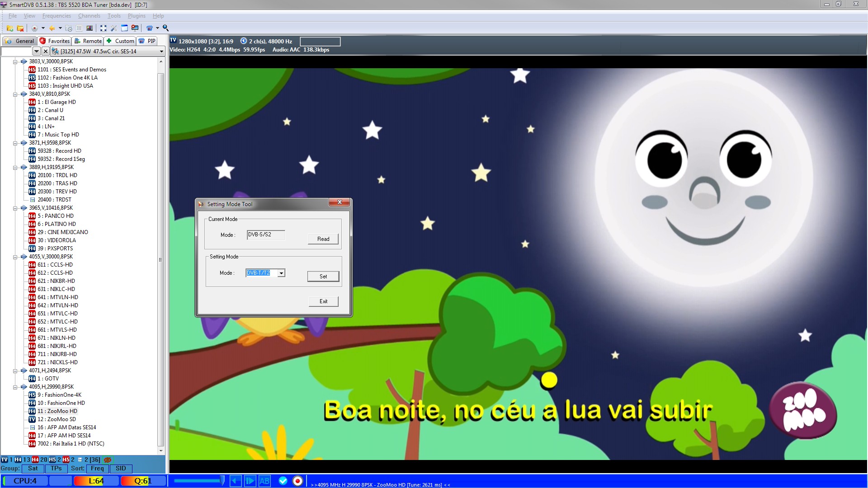868x488 pixels.
Task: Click the channel filter text field
Action: tap(17, 52)
